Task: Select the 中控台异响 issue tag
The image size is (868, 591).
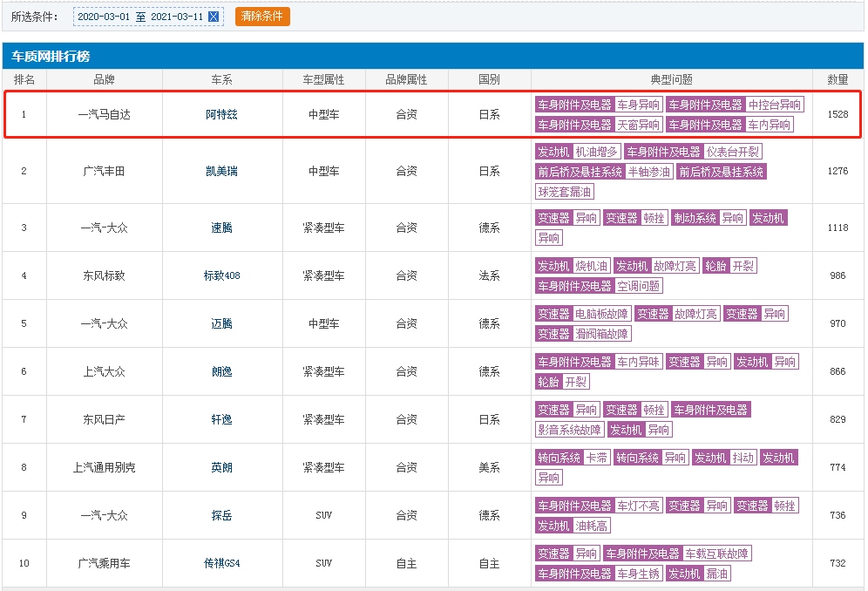Action: point(774,105)
